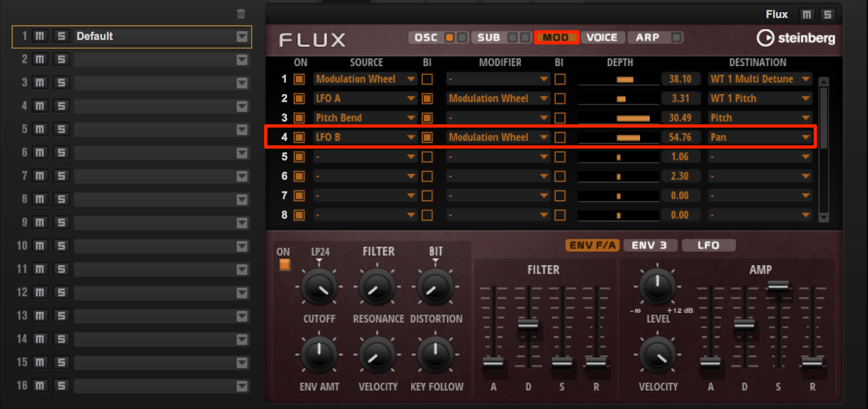Adjust row 3 depth slider
The image size is (868, 409).
(619, 118)
